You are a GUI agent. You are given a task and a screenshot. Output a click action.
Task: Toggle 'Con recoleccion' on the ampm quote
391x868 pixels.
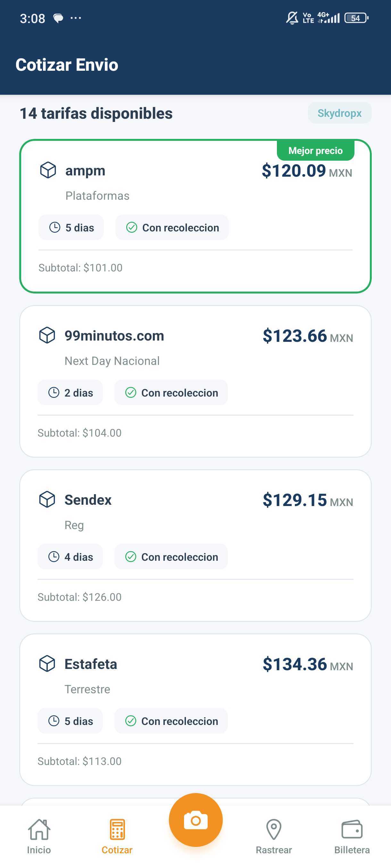172,228
